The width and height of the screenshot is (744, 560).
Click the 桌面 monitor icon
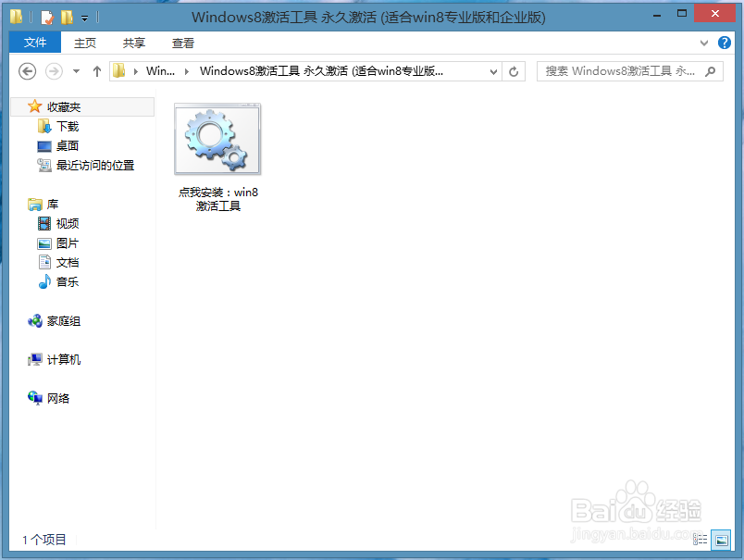point(44,146)
